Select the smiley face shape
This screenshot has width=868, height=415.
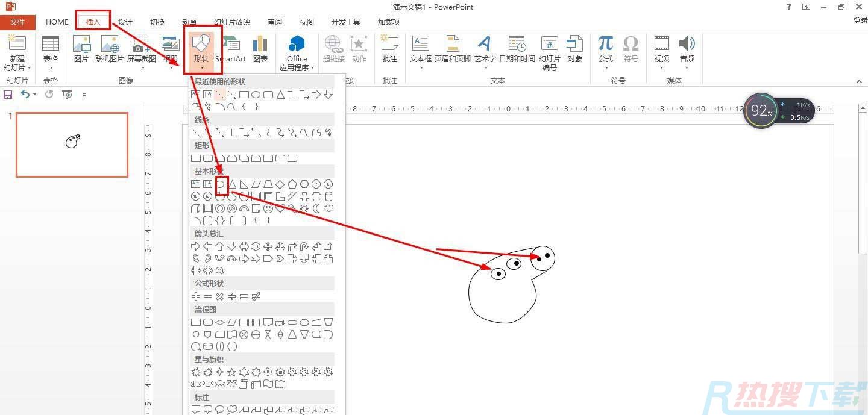(x=268, y=208)
